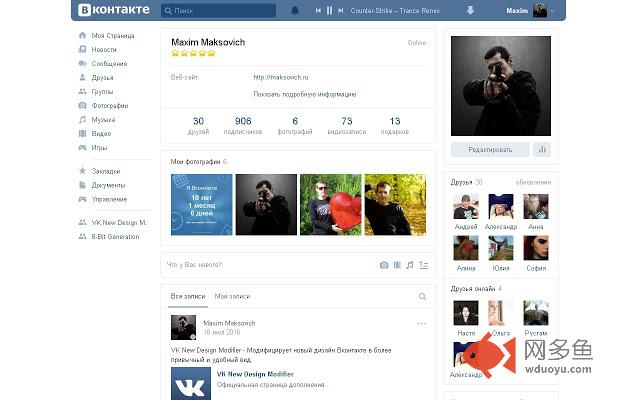Open friend Анна's avatar
Screen dimensions: 640x400
[x=536, y=207]
